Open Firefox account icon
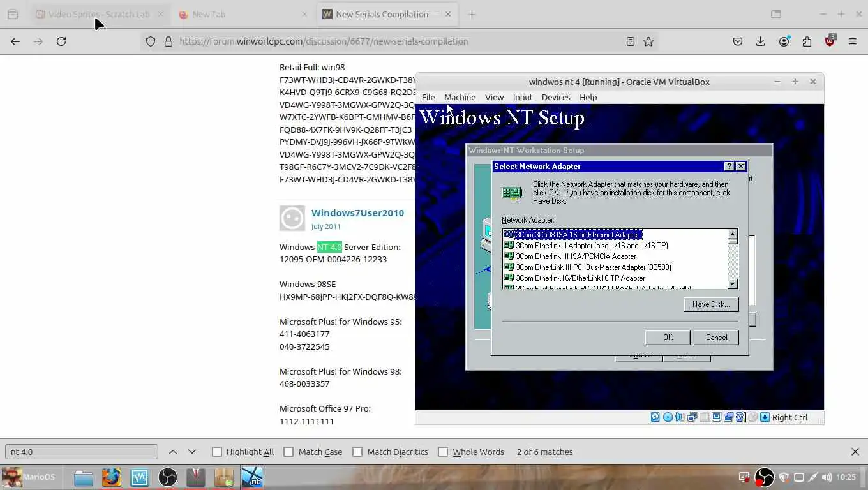 (784, 41)
